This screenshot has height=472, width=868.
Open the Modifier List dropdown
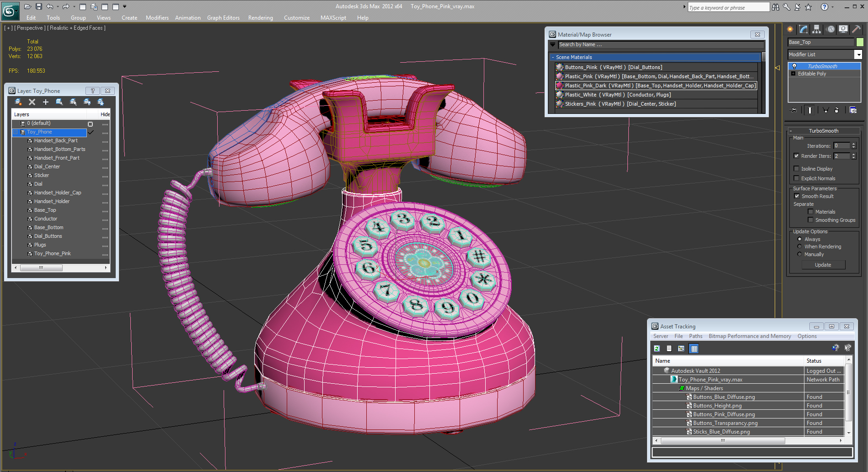point(858,54)
